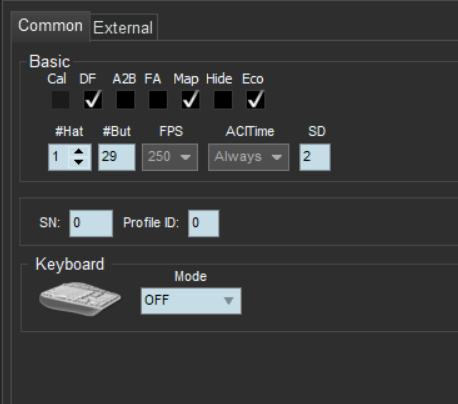Viewport: 458px width, 404px height.
Task: Open the Keyboard Mode OFF dropdown
Action: coord(191,301)
